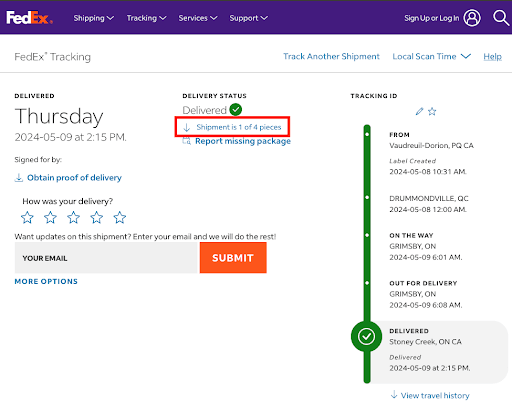Expand View travel history
The width and height of the screenshot is (512, 412).
(x=430, y=395)
